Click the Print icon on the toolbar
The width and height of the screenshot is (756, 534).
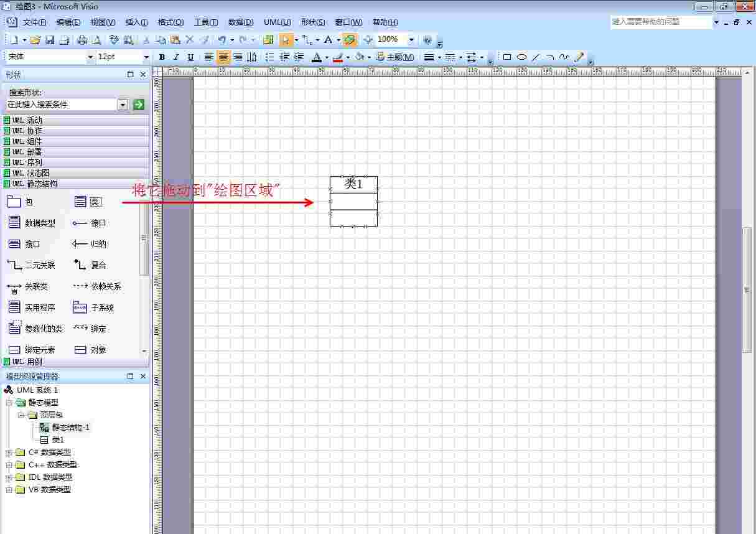[x=80, y=39]
